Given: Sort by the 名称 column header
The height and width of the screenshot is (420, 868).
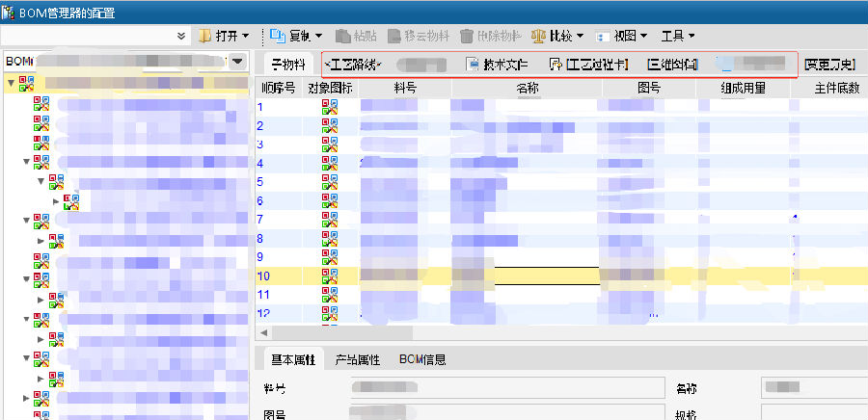Looking at the screenshot, I should [527, 88].
